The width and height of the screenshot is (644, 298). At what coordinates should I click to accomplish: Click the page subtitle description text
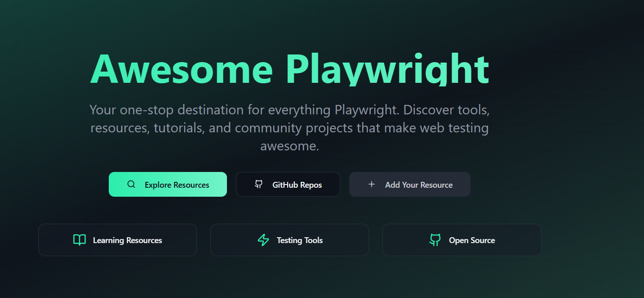coord(289,127)
